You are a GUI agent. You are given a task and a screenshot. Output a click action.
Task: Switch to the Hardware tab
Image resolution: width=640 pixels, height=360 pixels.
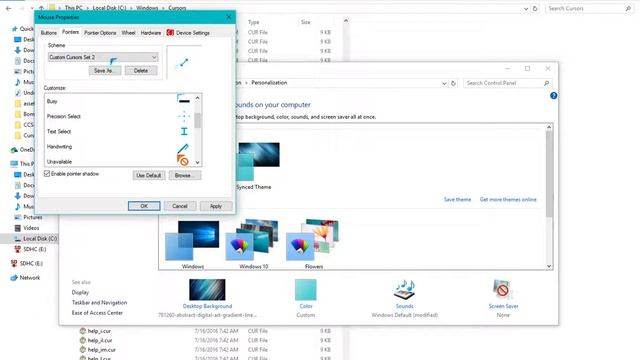(151, 33)
